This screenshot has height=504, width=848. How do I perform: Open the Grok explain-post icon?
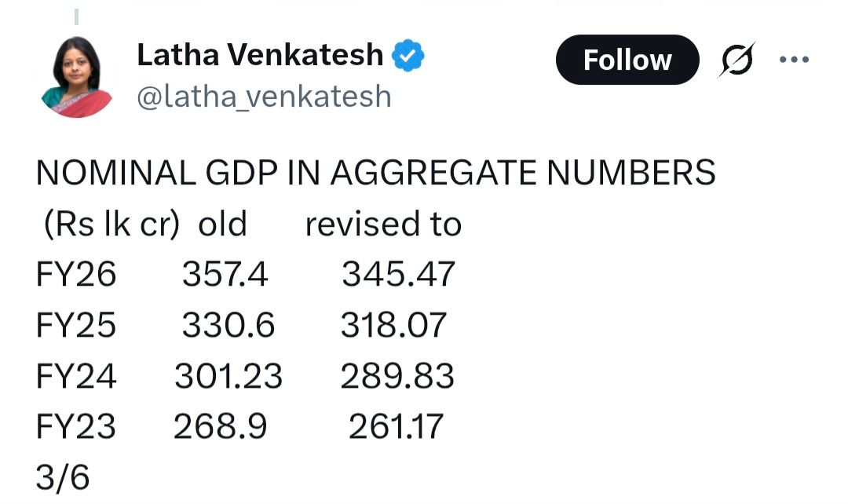point(737,60)
